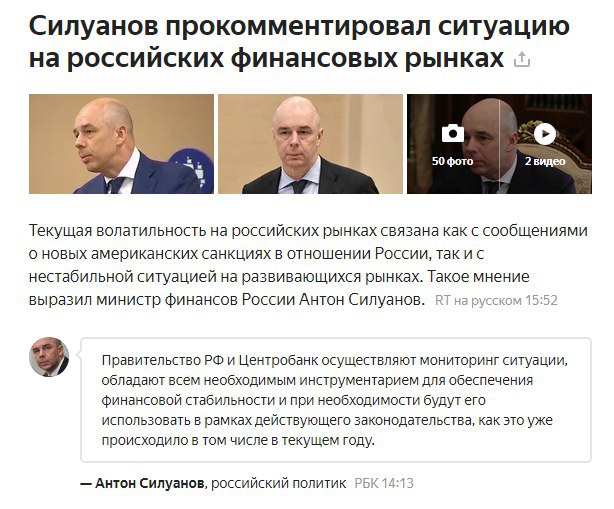Click 'Антон Силуанов' at the end of the summary
This screenshot has height=509, width=614.
(x=362, y=300)
